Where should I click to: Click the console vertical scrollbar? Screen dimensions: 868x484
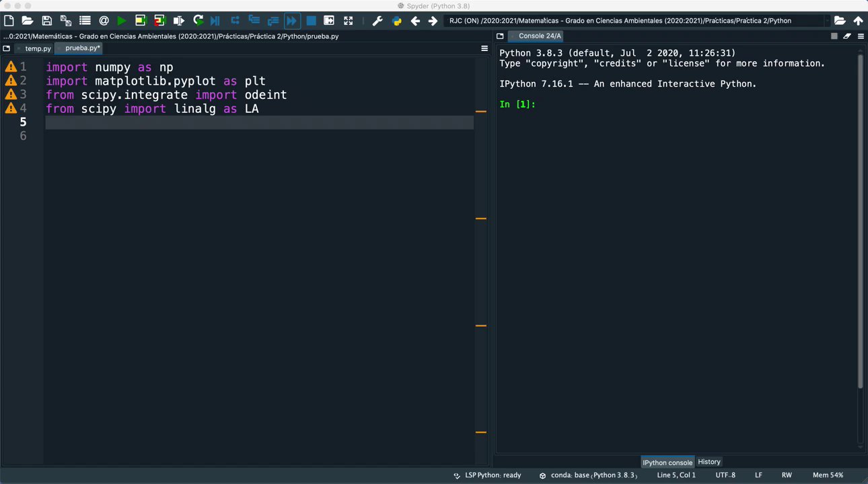(861, 222)
